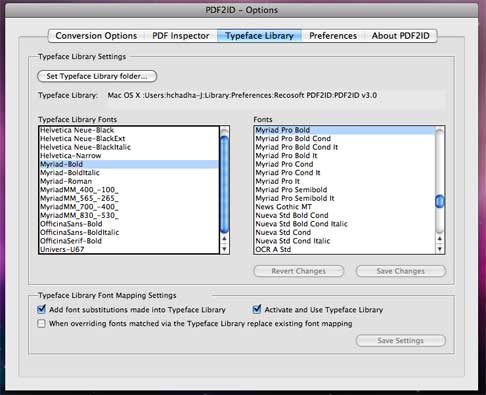The width and height of the screenshot is (486, 395).
Task: Select Myriad-Roman in library fonts
Action: (129, 181)
